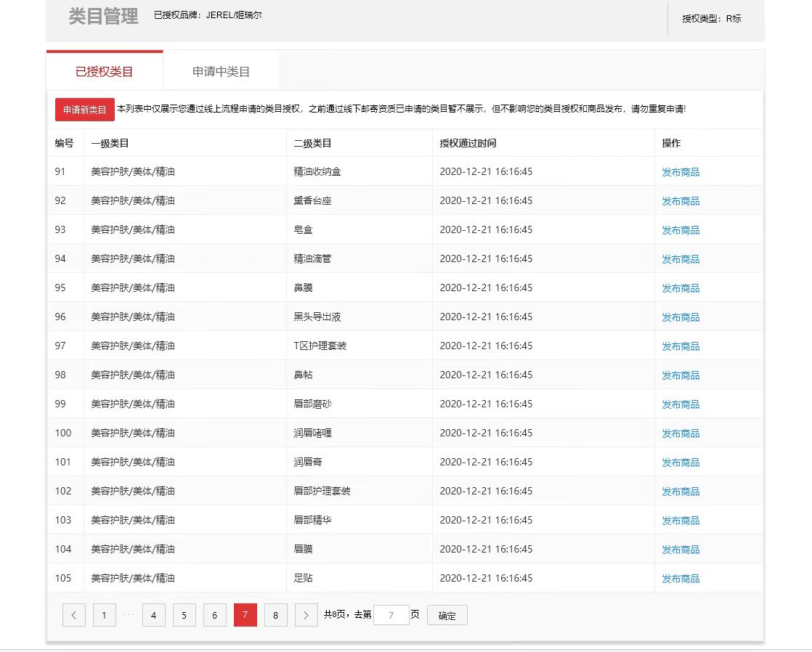
Task: Focus the page number input field
Action: [391, 615]
